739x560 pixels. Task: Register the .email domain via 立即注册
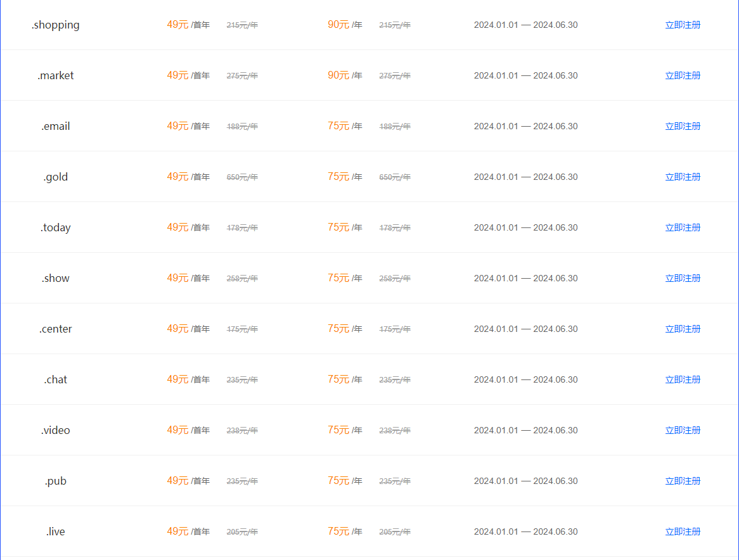[x=683, y=126]
